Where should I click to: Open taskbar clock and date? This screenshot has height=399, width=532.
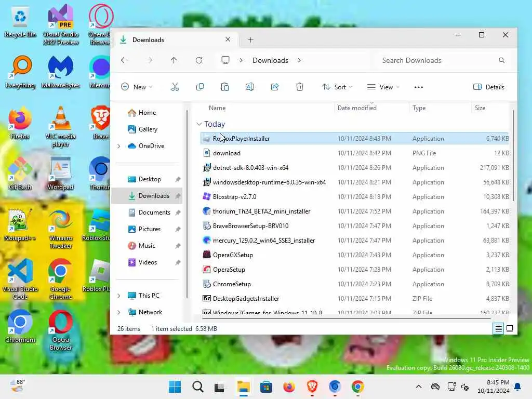[x=494, y=387]
